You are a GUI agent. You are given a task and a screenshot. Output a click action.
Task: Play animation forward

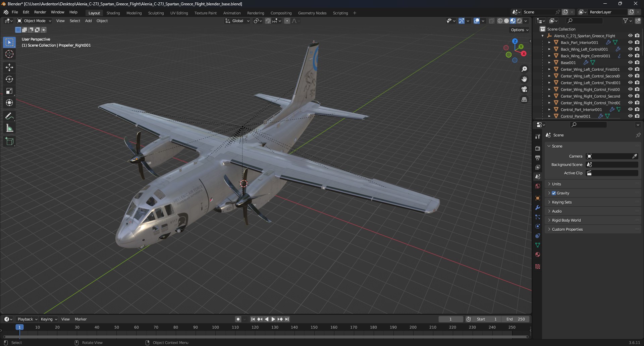(x=273, y=319)
